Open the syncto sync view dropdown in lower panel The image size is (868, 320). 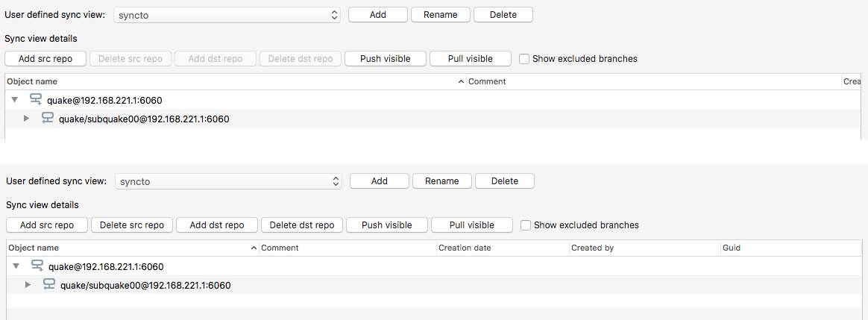tap(228, 181)
